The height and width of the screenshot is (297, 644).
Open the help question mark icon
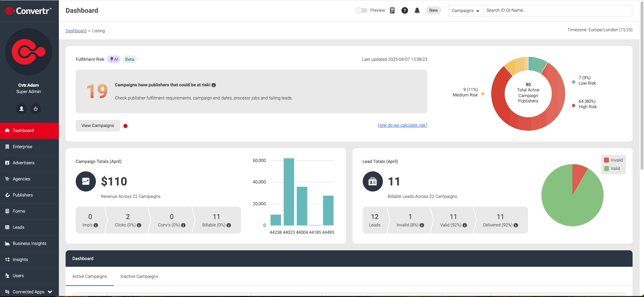pyautogui.click(x=405, y=10)
